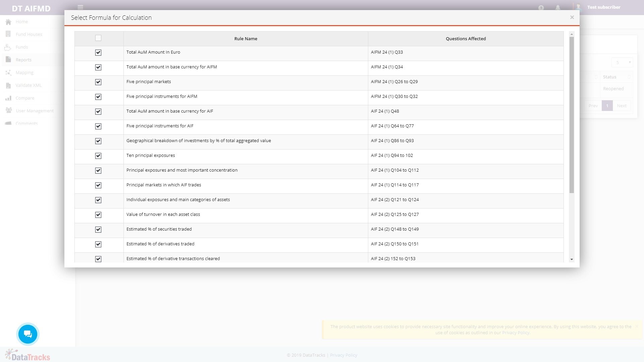Sort by the Status column header

click(616, 77)
